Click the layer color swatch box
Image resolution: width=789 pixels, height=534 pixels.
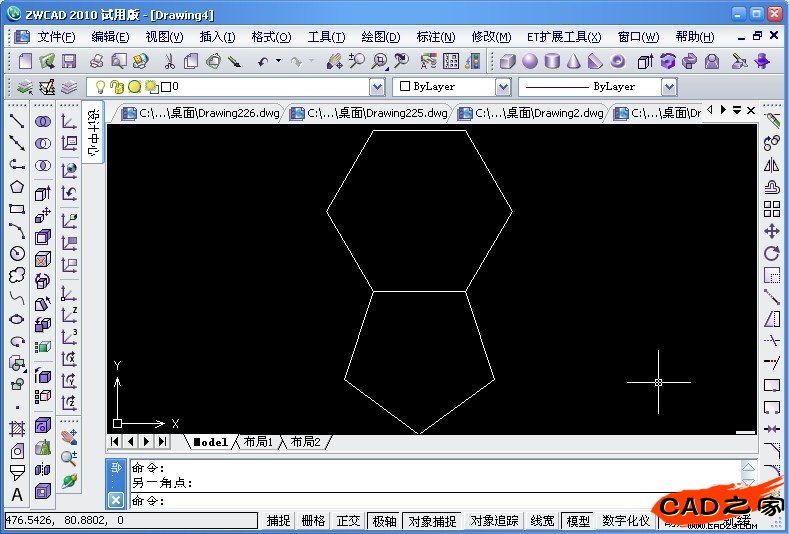click(x=166, y=87)
